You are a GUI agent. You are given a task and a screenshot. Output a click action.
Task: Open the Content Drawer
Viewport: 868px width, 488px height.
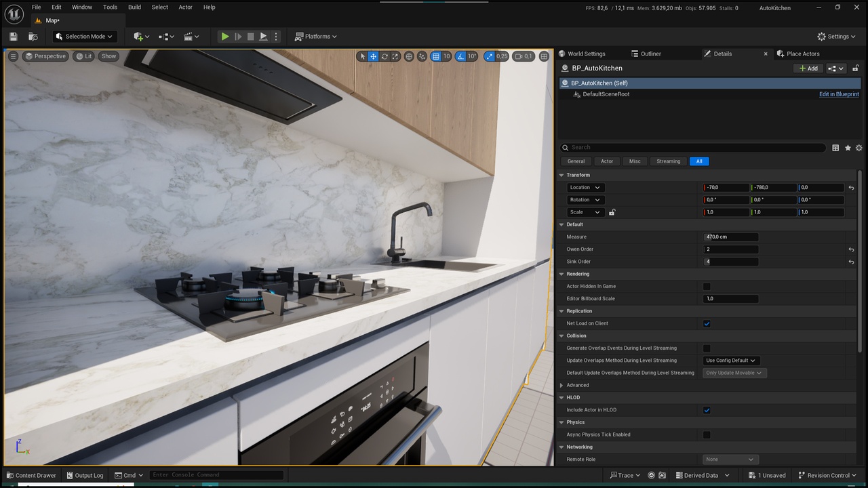pyautogui.click(x=31, y=475)
